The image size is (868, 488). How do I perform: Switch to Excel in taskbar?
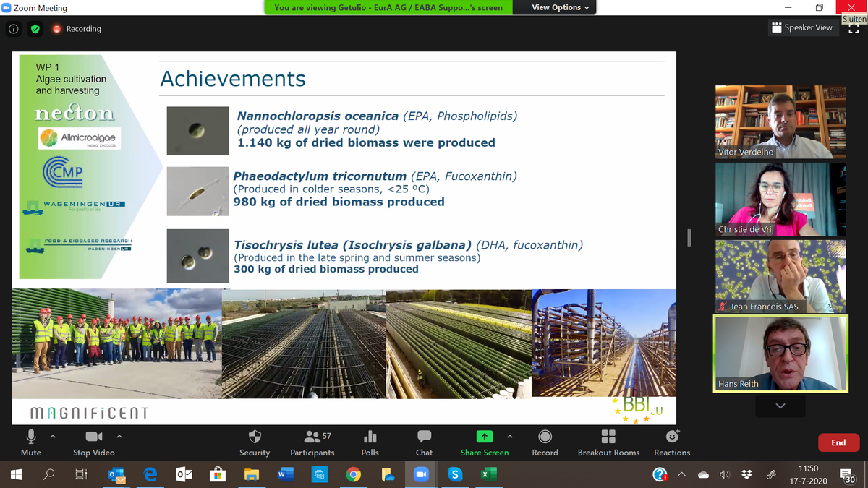(x=489, y=474)
